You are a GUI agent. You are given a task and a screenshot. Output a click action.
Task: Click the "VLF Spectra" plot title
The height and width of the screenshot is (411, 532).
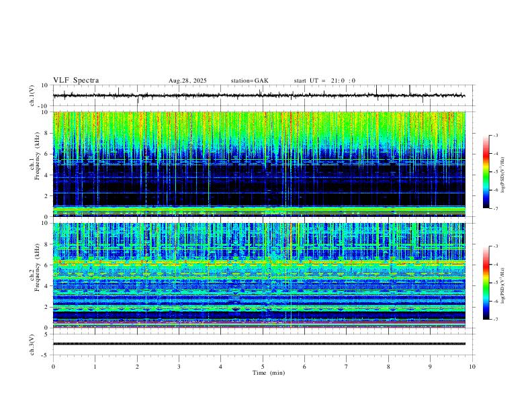[x=76, y=81]
